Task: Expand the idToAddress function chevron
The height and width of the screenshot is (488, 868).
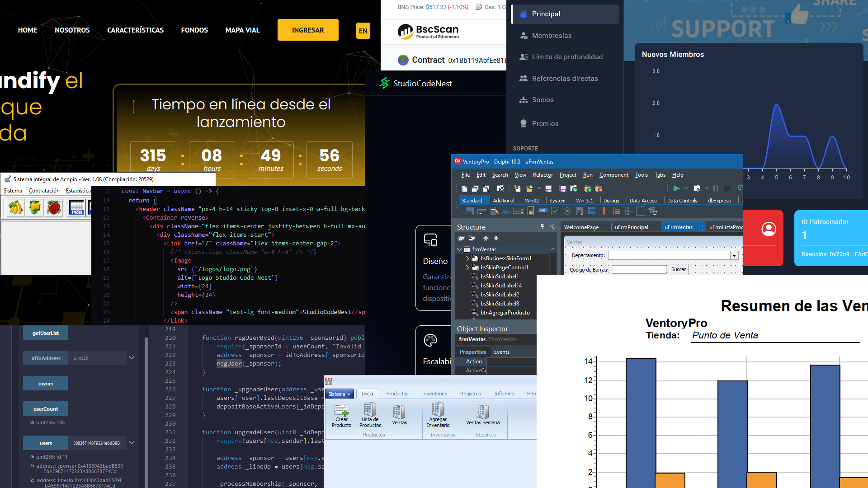Action: point(132,358)
